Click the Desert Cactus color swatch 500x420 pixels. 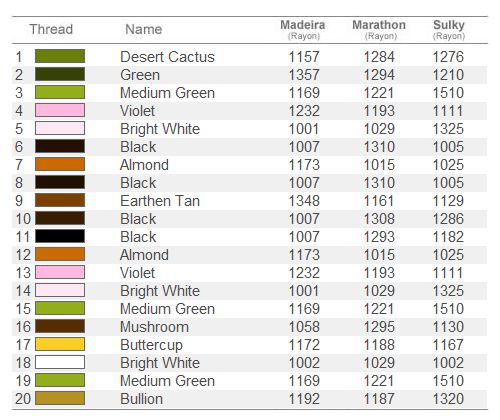click(60, 56)
